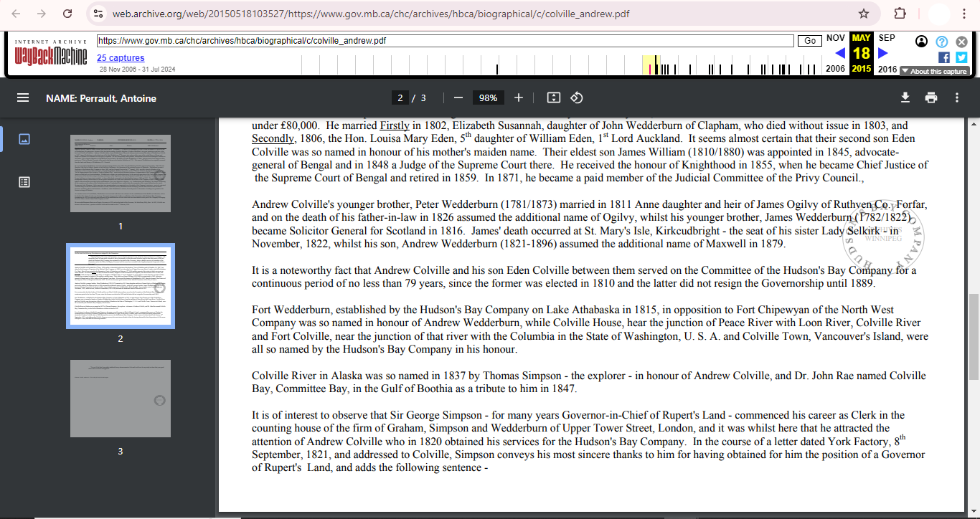
Task: Click the highlighted capture timeline sparkline
Action: (x=650, y=65)
